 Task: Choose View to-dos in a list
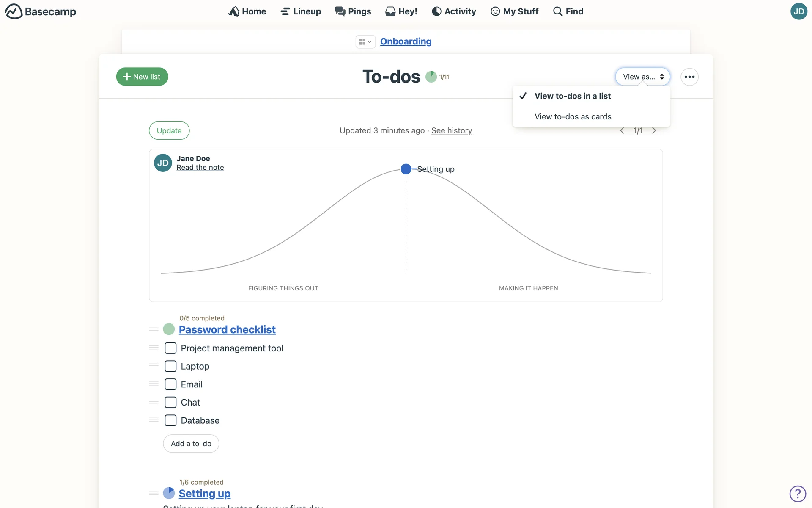click(573, 96)
